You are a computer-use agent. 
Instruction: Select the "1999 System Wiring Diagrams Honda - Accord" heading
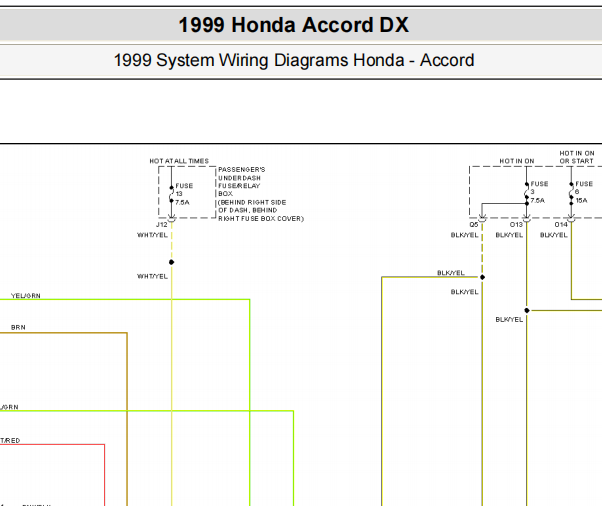[x=294, y=60]
